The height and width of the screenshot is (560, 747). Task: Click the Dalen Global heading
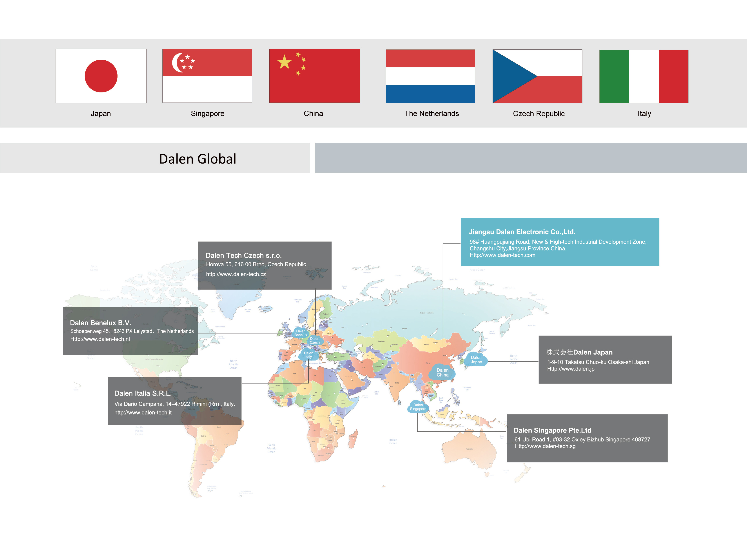click(198, 159)
